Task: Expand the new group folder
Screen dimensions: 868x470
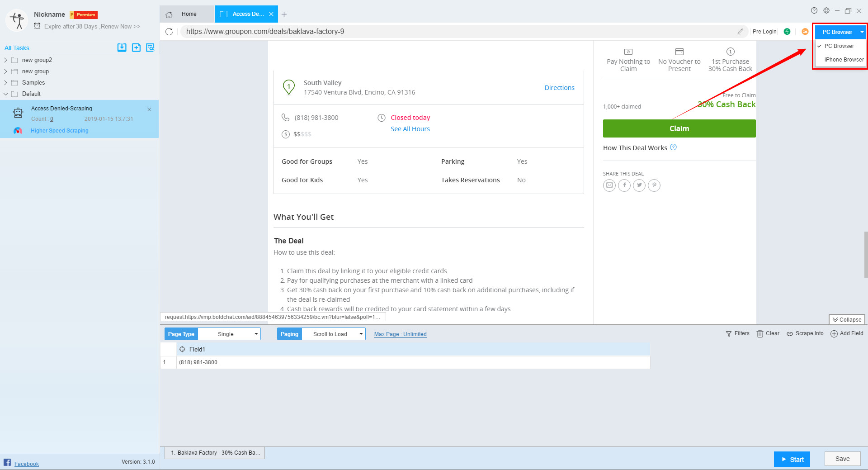Action: (5, 71)
